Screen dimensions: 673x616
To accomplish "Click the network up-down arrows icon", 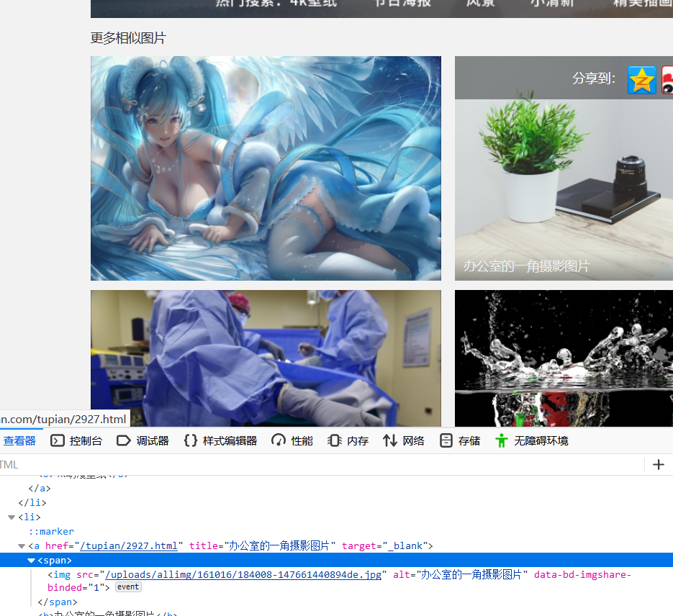I will pos(389,440).
